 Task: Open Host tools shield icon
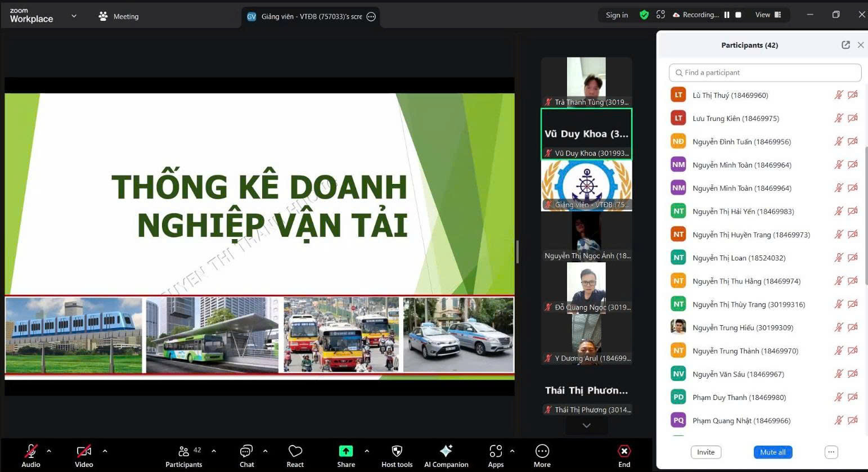(x=397, y=451)
